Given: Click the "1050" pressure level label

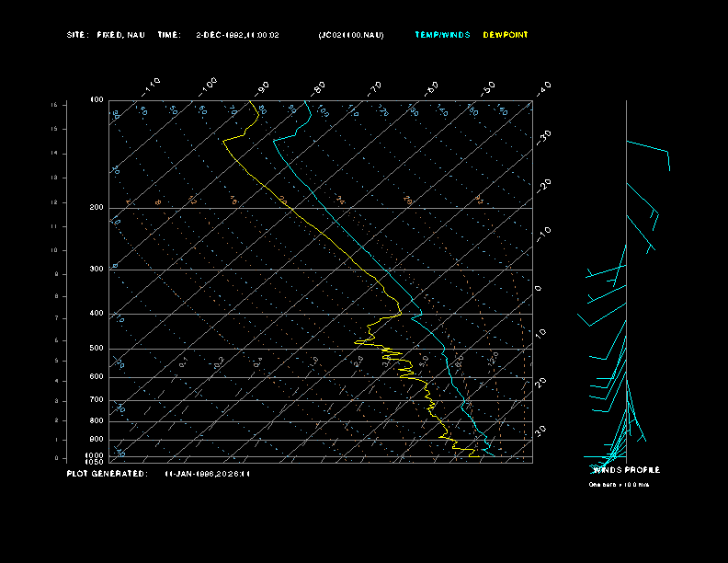Looking at the screenshot, I should click(x=95, y=462).
